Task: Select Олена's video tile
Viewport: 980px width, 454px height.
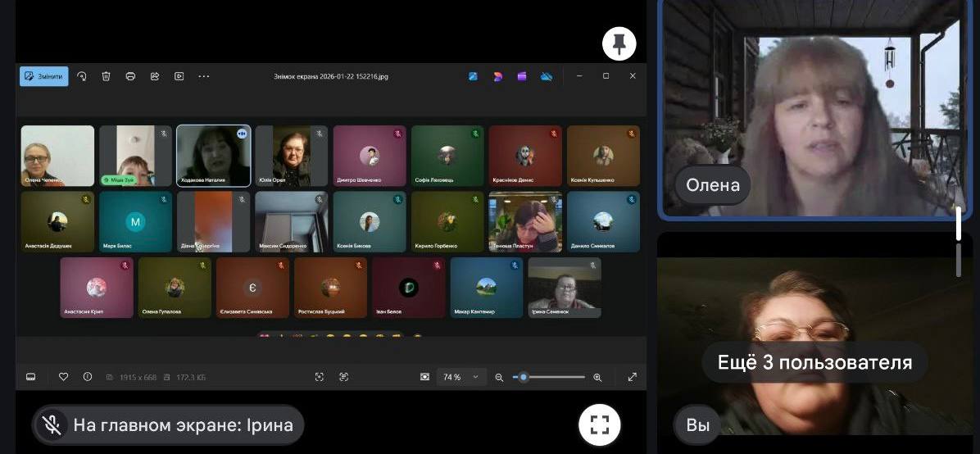Action: 813,109
